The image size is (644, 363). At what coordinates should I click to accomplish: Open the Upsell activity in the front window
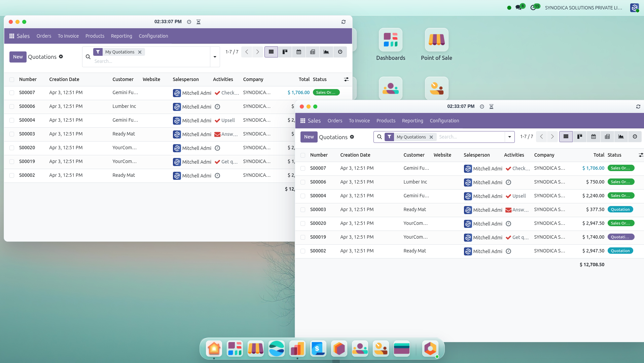coord(516,196)
